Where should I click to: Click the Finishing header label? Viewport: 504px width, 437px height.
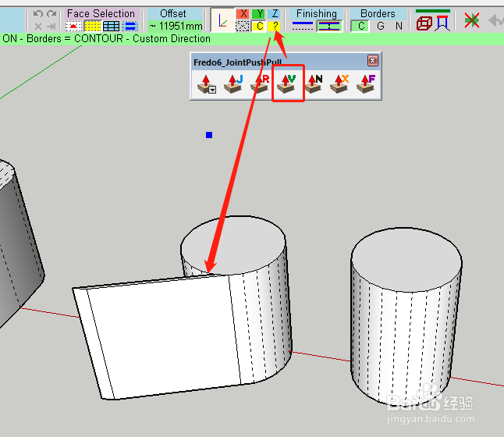coord(317,13)
